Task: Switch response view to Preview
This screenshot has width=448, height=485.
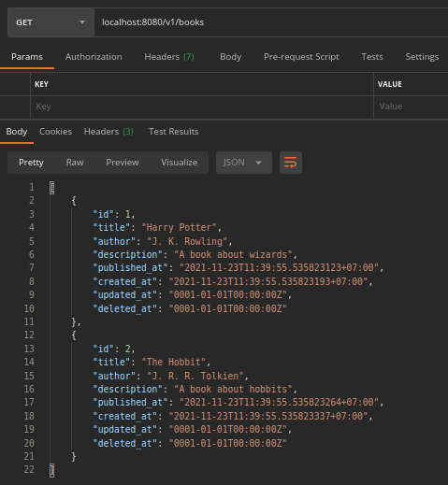Action: pos(123,163)
